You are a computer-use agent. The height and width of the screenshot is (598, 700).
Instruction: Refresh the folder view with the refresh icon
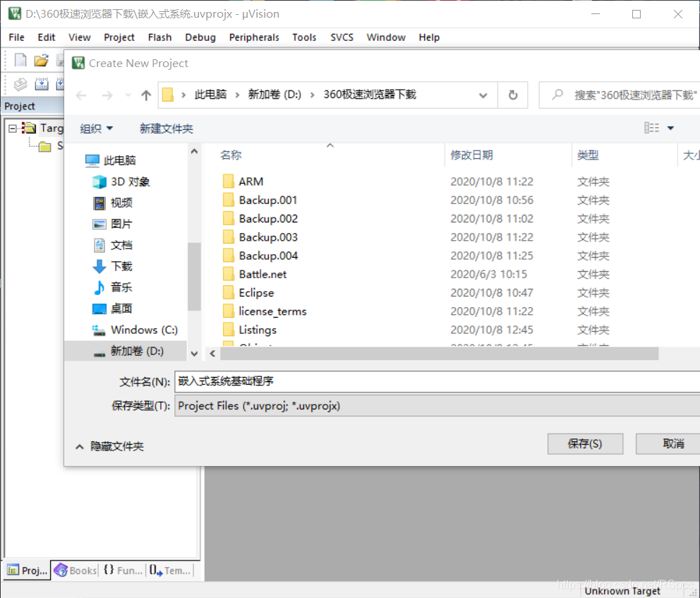[513, 94]
